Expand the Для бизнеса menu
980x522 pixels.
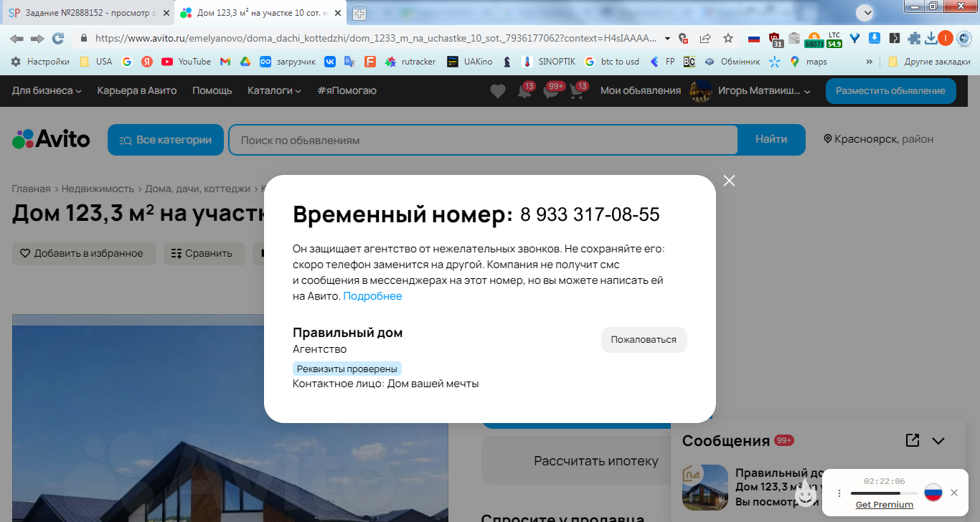tap(47, 90)
